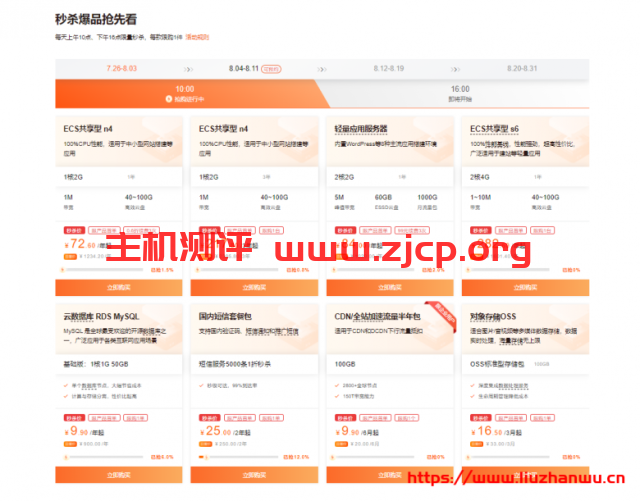Viewport: 640px width, 501px height.
Task: Click the 秒杀价 tag on ECS s6 card
Action: tap(481, 231)
